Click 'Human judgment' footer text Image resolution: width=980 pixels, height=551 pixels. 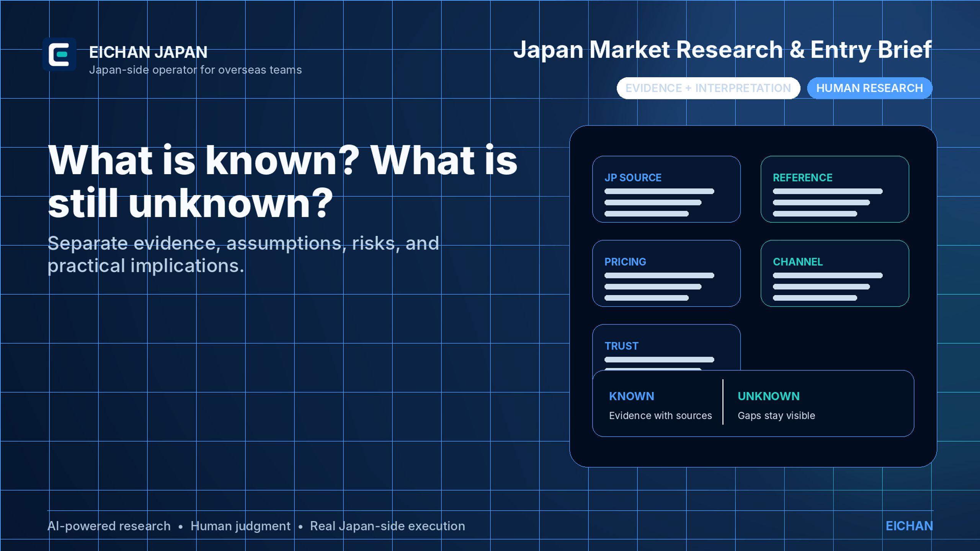(x=240, y=526)
